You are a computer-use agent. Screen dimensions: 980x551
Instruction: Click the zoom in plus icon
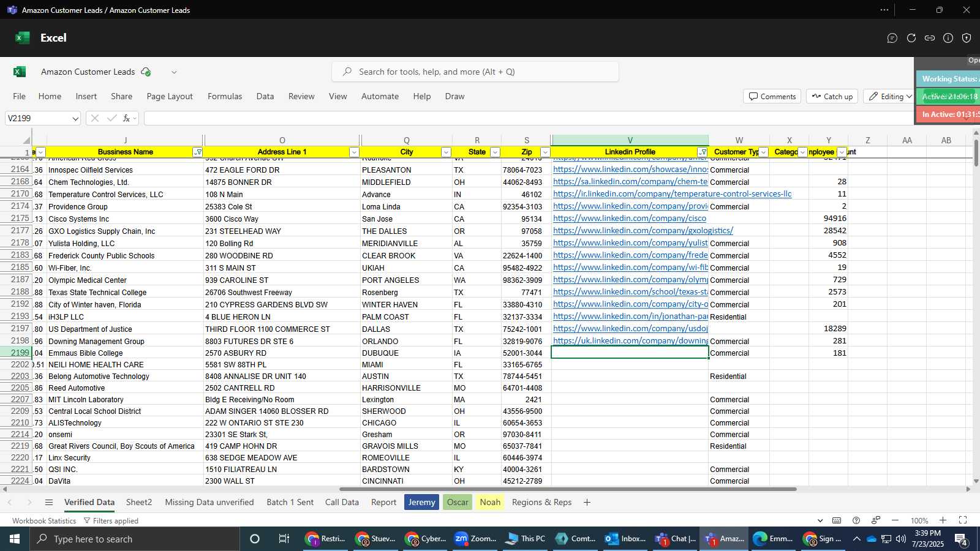coord(943,520)
